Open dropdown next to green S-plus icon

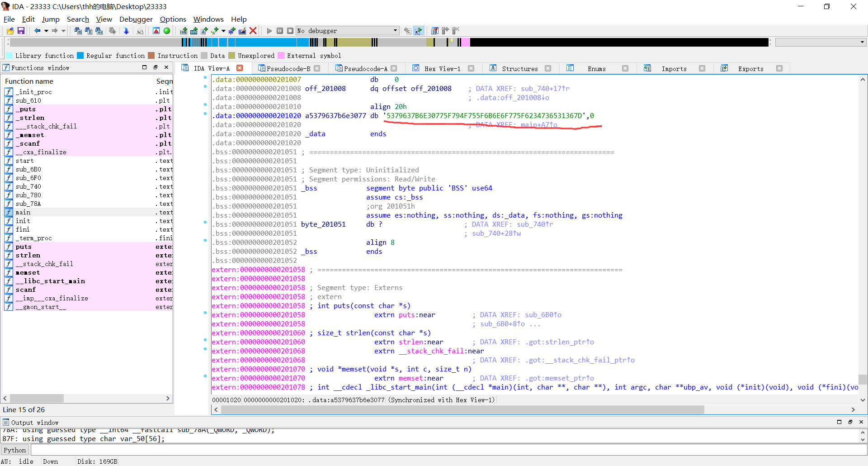(223, 31)
